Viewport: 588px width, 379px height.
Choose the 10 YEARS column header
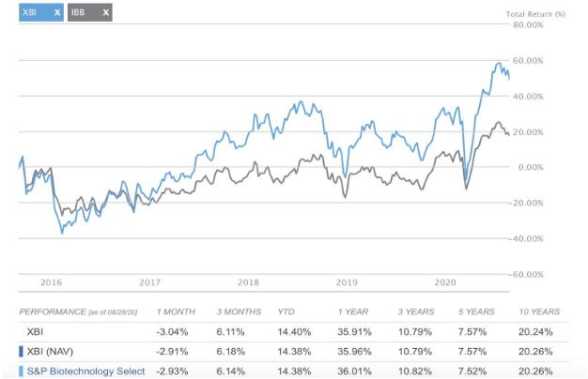coord(538,311)
